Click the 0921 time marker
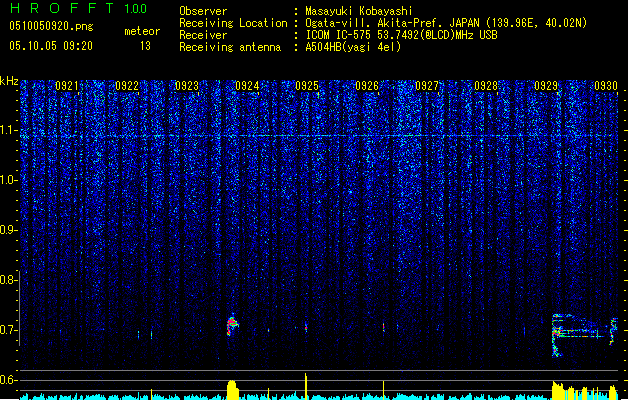This screenshot has height=400, width=629. tap(67, 86)
